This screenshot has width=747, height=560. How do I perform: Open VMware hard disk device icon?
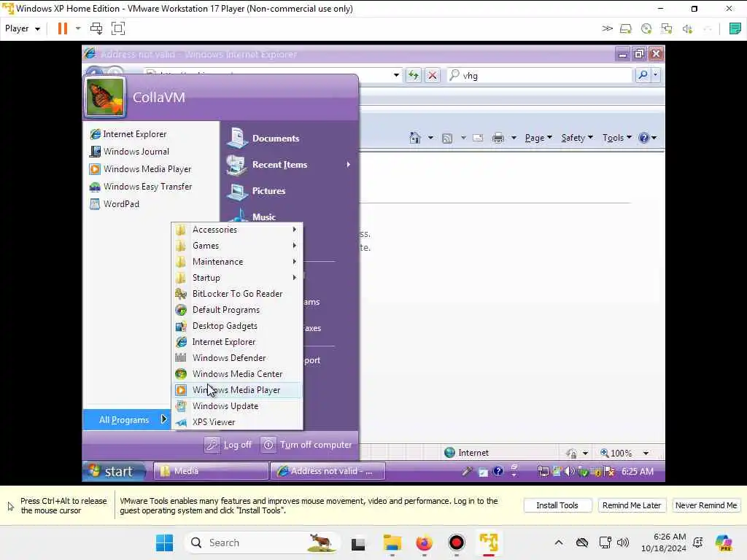coord(625,28)
